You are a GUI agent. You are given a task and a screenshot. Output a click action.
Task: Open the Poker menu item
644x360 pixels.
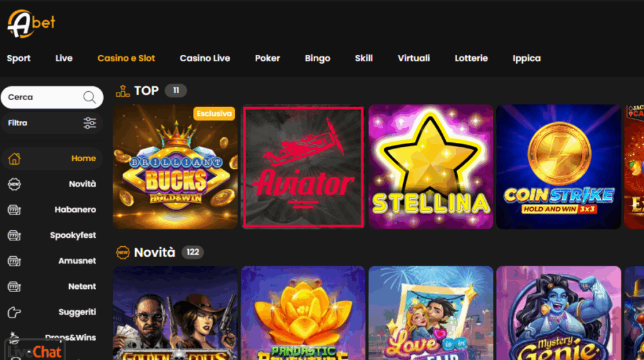(267, 59)
